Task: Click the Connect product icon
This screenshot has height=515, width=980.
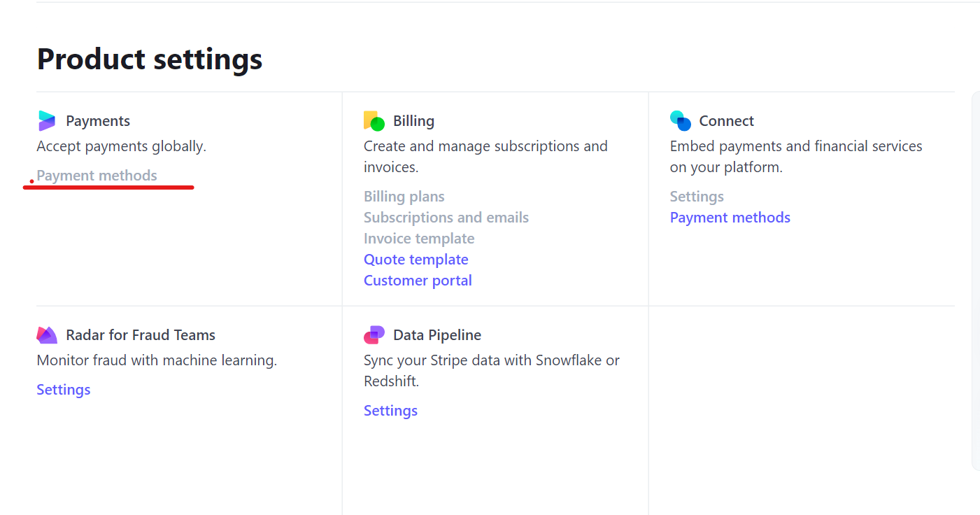Action: (680, 121)
